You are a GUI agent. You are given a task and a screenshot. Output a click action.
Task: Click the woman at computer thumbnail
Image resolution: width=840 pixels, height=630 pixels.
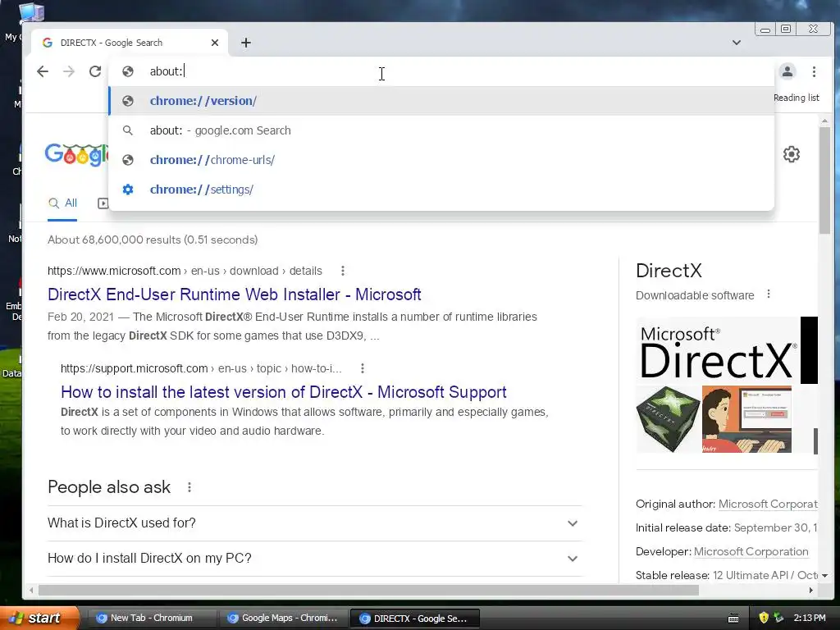[746, 419]
